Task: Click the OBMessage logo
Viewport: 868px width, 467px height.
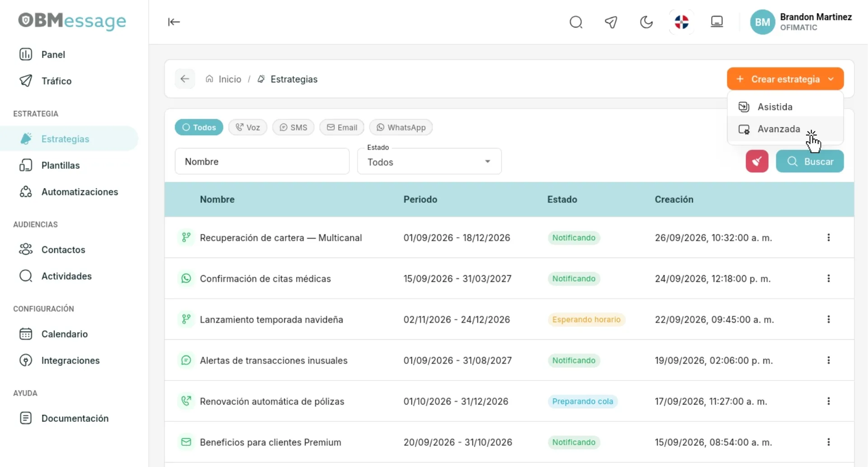Action: 72,21
